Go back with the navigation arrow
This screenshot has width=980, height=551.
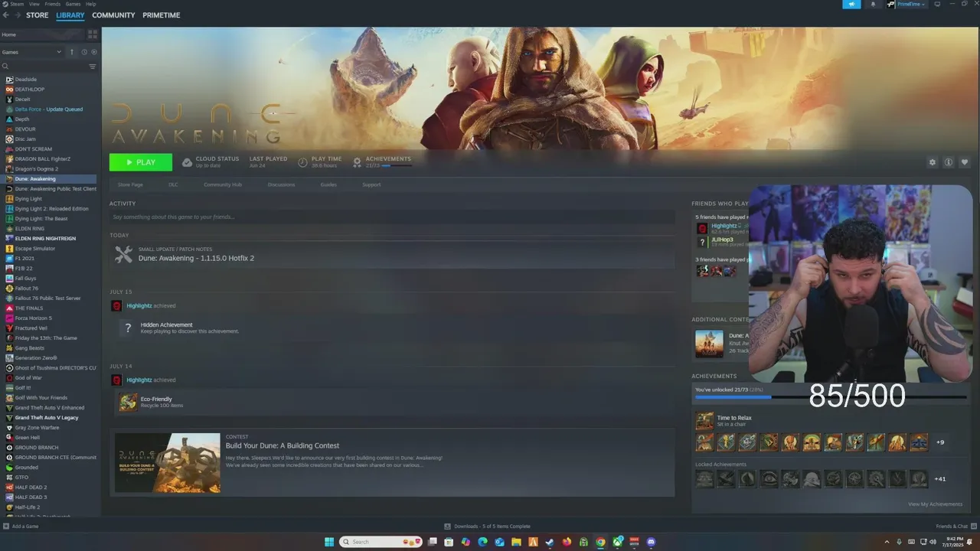coord(6,15)
